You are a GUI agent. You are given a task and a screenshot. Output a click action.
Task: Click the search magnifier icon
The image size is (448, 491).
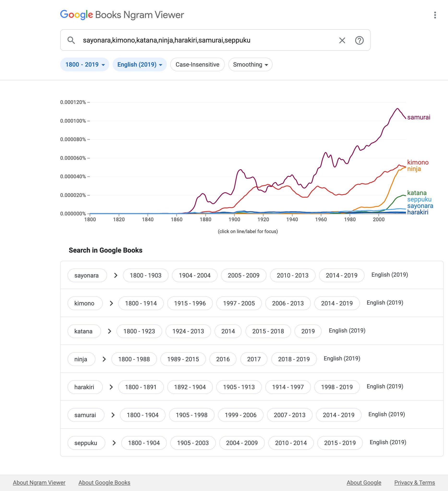(x=71, y=40)
